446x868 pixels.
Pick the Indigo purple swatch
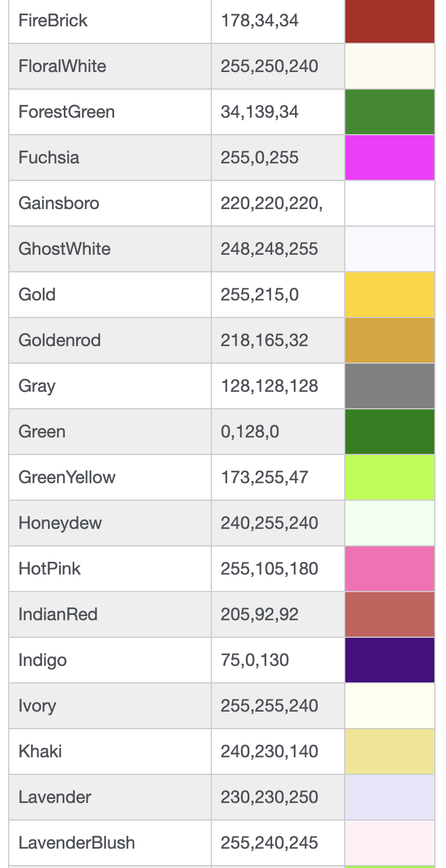389,660
